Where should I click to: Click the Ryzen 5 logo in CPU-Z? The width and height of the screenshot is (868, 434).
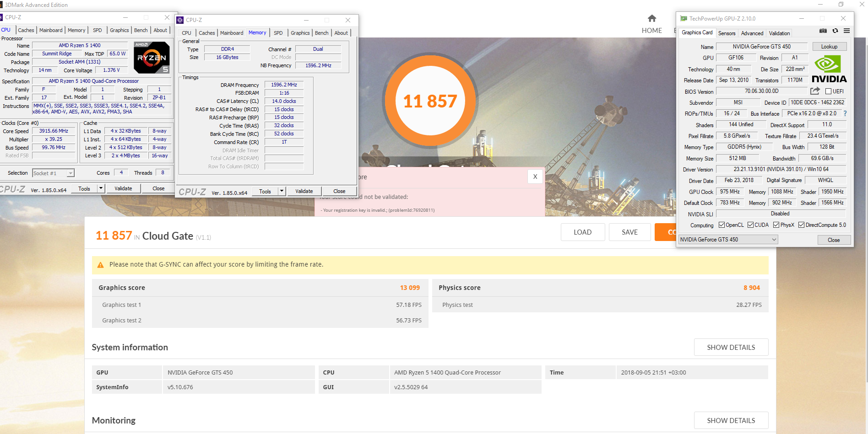(152, 57)
